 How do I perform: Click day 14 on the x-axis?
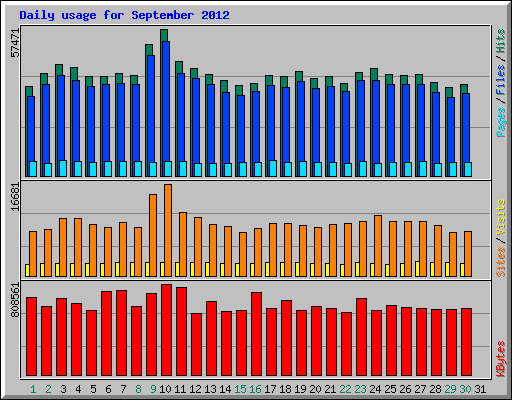coord(225,389)
